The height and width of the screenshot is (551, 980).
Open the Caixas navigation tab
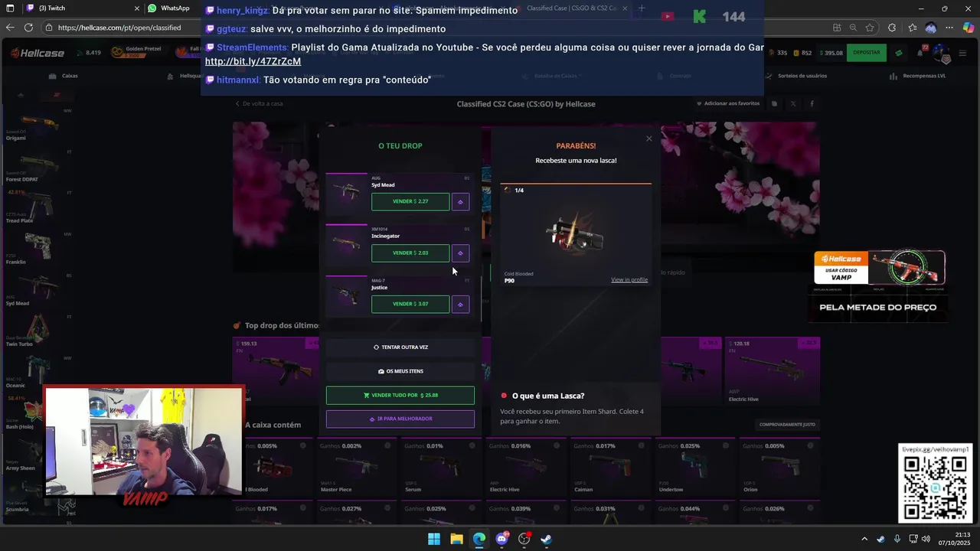[x=64, y=77]
